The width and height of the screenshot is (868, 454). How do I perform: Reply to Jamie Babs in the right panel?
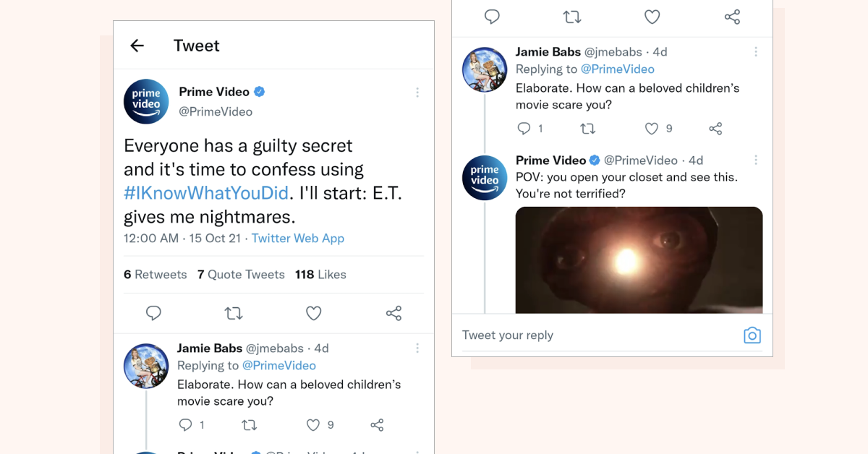(524, 129)
